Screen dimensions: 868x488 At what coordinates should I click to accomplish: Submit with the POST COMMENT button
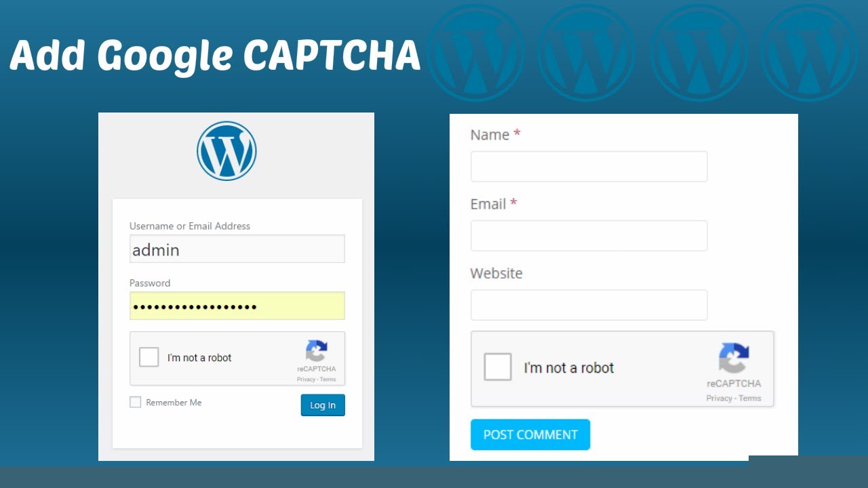530,434
